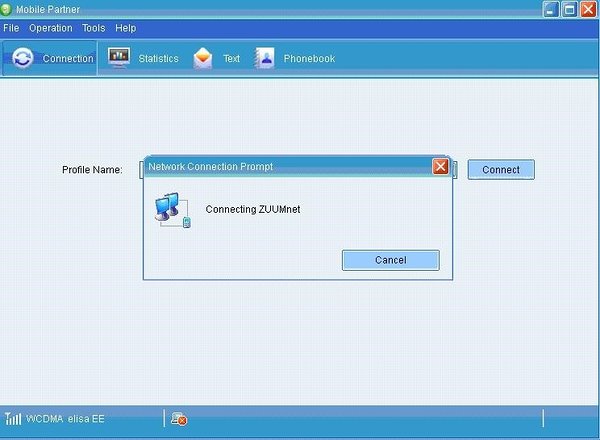Click the signal strength bars icon
This screenshot has width=600, height=440.
coord(13,418)
